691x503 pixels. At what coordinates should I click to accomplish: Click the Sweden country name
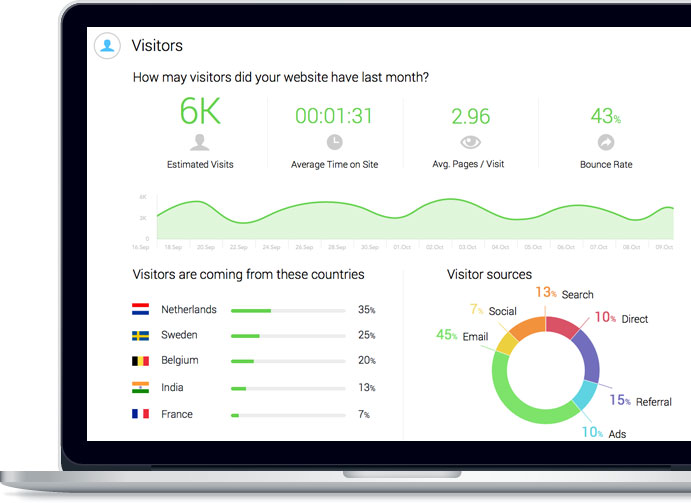tap(179, 335)
